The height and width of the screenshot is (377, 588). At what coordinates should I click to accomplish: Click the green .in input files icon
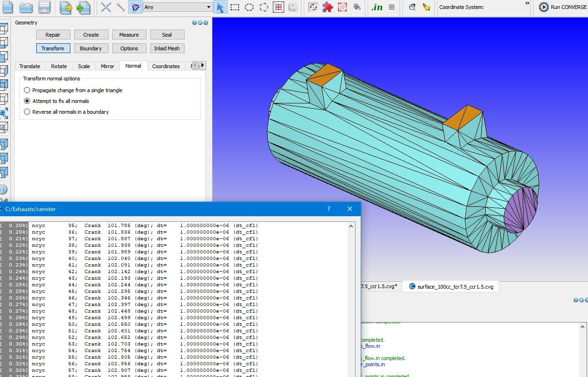tap(377, 7)
